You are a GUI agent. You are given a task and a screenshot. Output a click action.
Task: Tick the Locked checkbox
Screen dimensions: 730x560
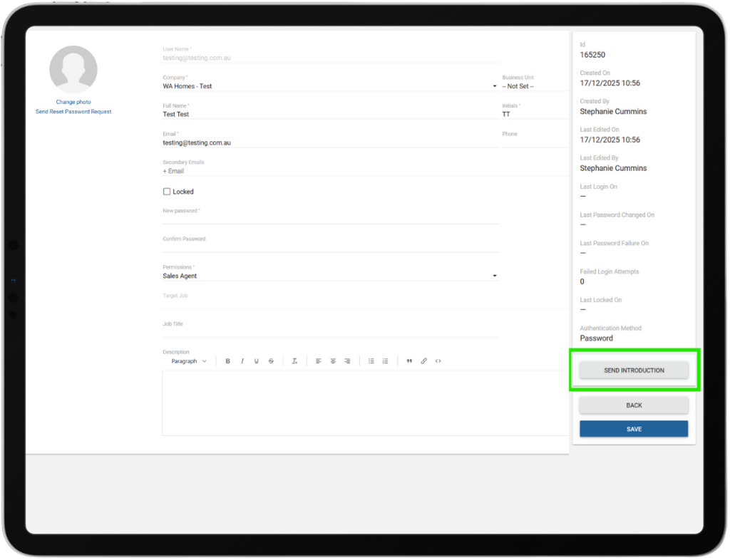point(167,192)
